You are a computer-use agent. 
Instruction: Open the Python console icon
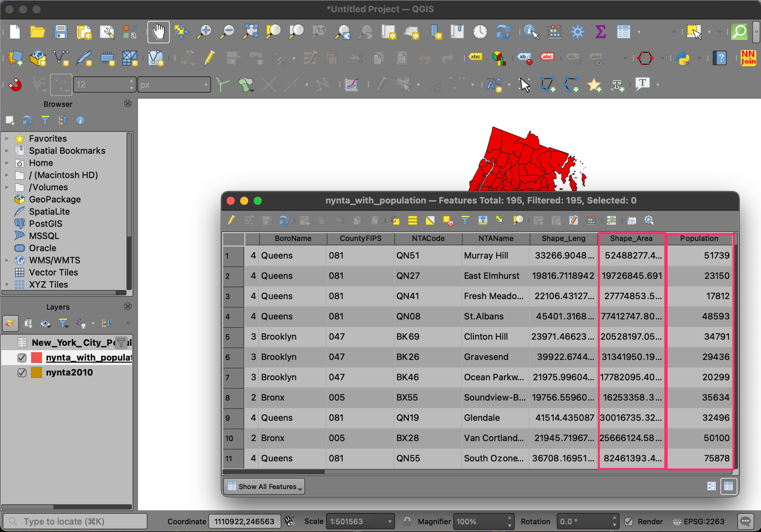pos(683,58)
